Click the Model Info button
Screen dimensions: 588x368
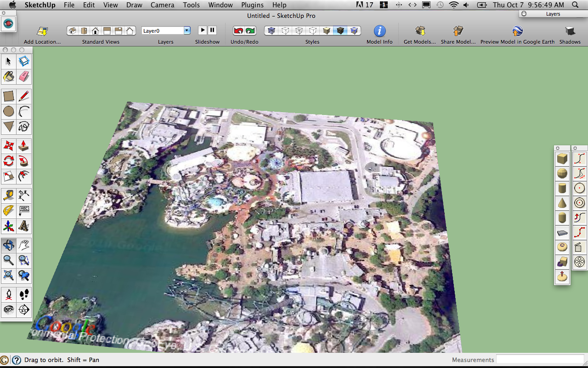pyautogui.click(x=379, y=31)
